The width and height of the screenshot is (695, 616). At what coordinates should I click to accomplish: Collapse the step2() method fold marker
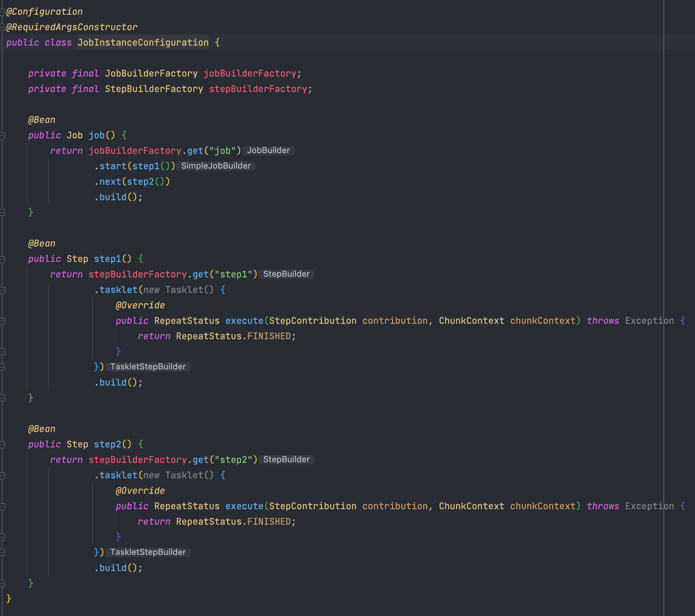click(2, 445)
